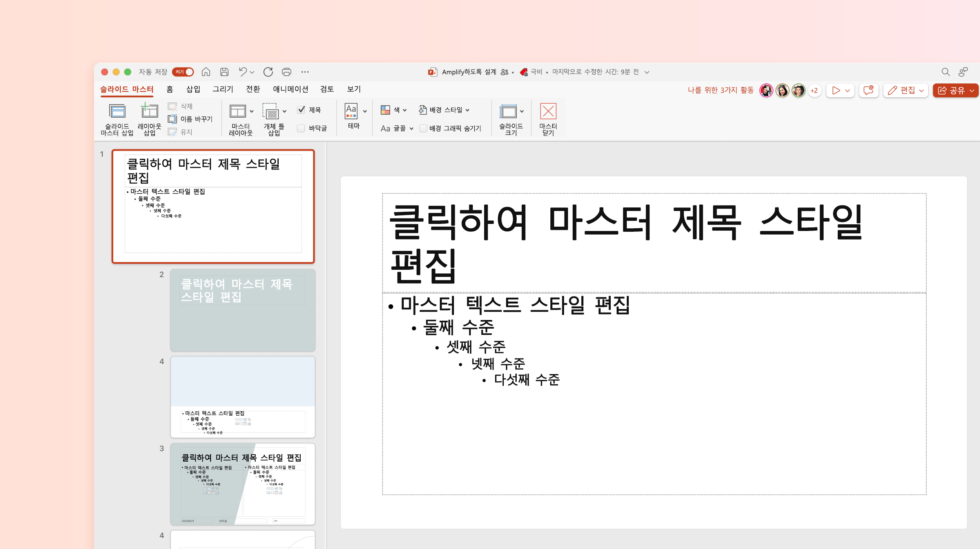Open the slideshow options dropdown arrow

848,91
